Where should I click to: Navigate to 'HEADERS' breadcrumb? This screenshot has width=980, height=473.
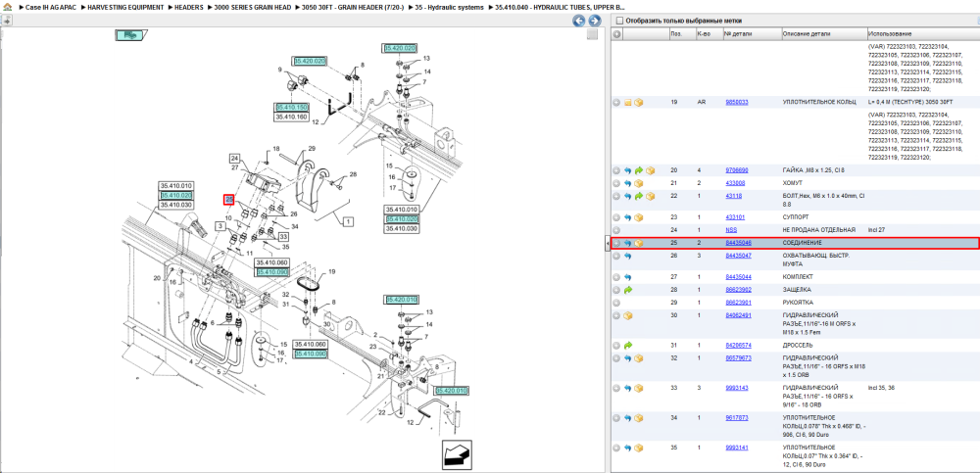189,7
